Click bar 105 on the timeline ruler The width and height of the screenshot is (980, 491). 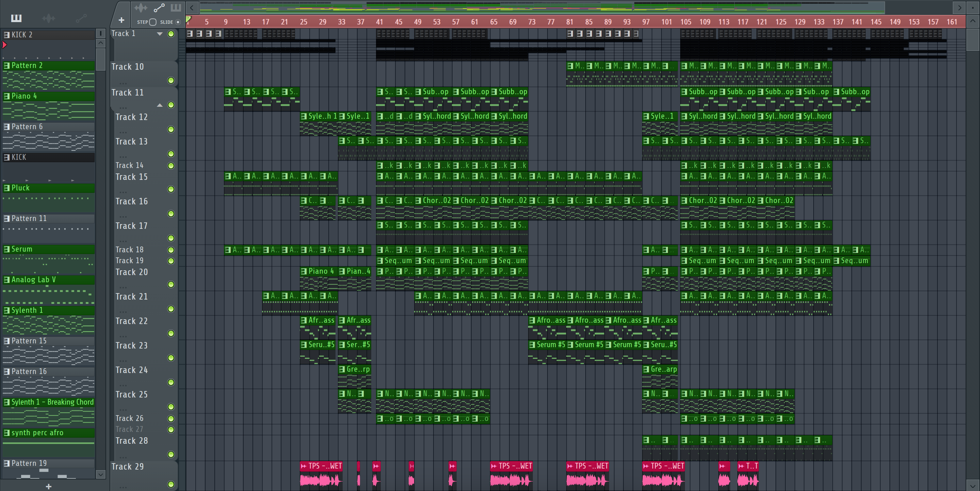point(686,22)
